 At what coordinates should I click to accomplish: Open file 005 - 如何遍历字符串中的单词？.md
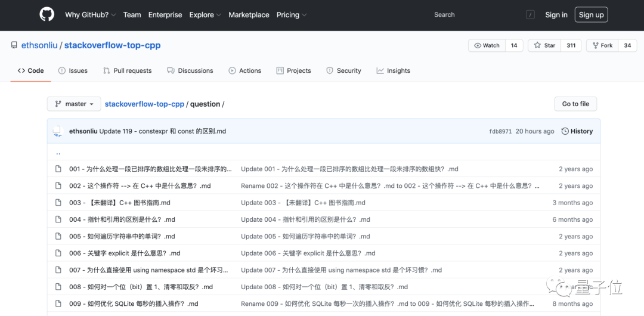pos(122,236)
